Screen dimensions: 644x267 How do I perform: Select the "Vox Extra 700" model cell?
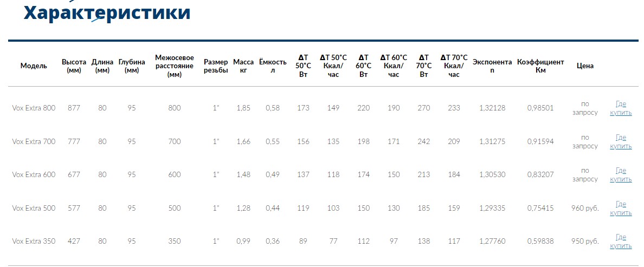click(x=34, y=141)
